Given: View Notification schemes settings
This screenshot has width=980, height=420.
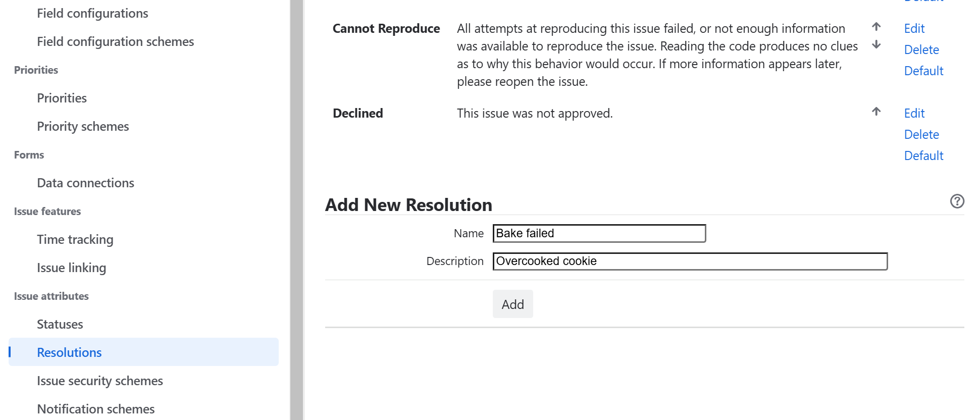Looking at the screenshot, I should [95, 408].
